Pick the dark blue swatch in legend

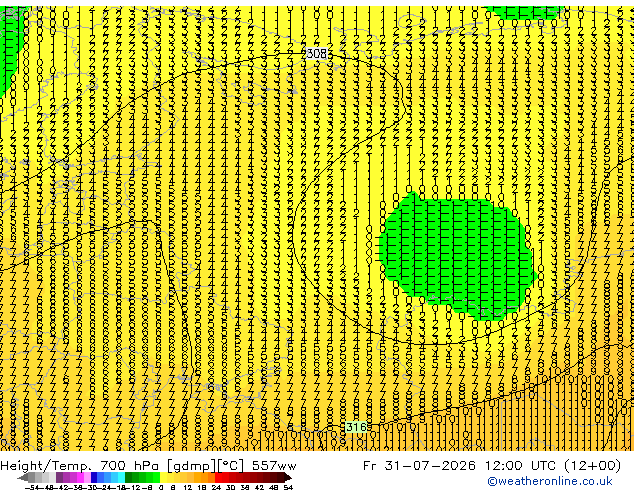point(94,477)
